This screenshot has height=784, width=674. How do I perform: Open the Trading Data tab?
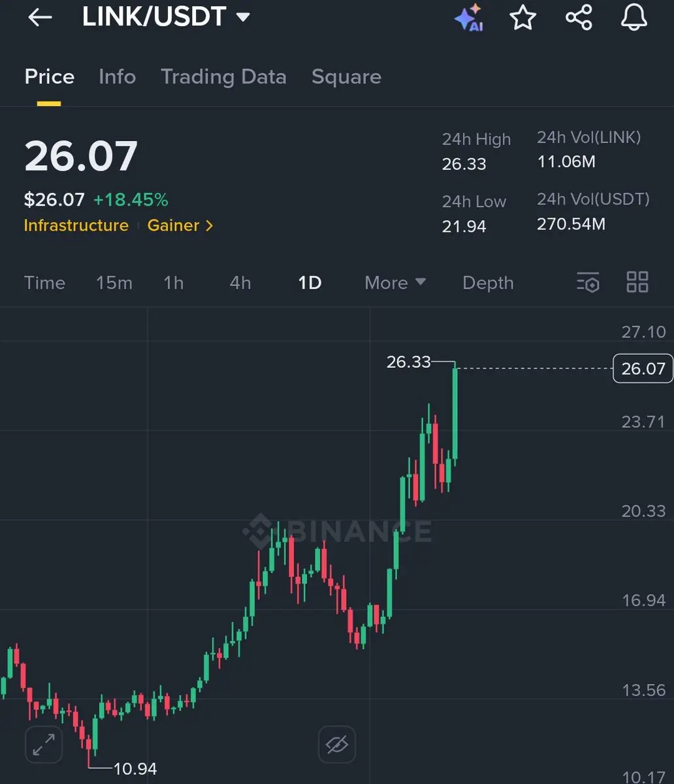223,77
